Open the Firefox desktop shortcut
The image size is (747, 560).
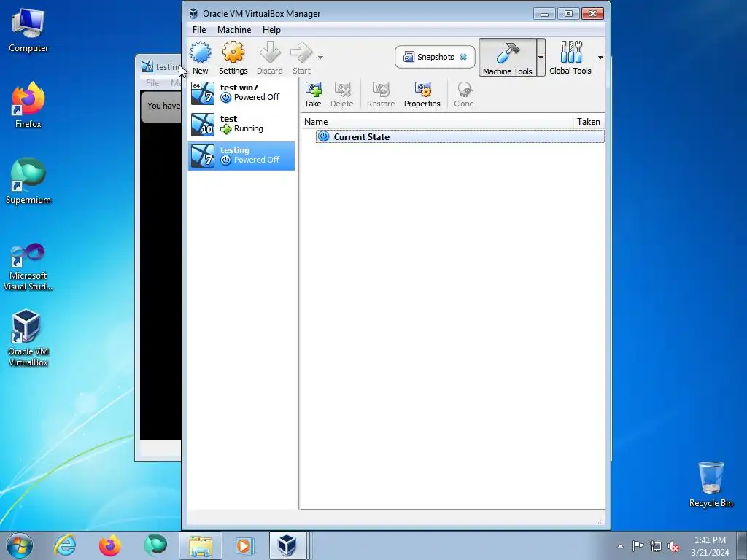click(x=28, y=105)
